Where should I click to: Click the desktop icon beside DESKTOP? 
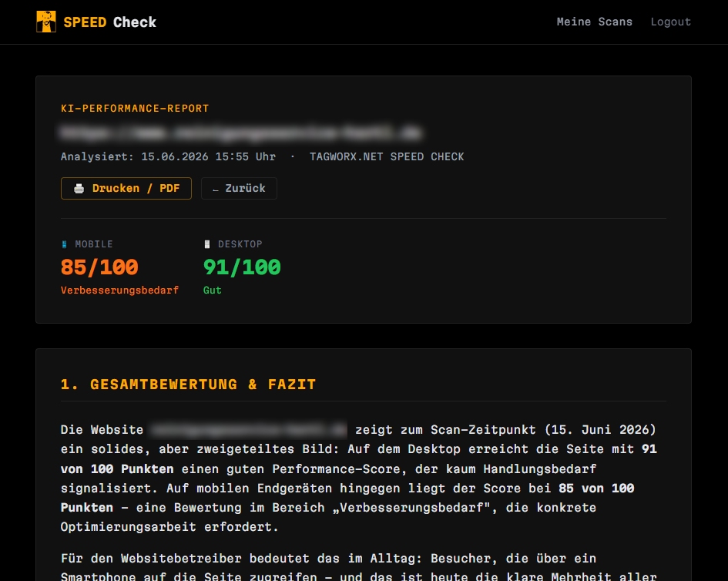coord(207,244)
